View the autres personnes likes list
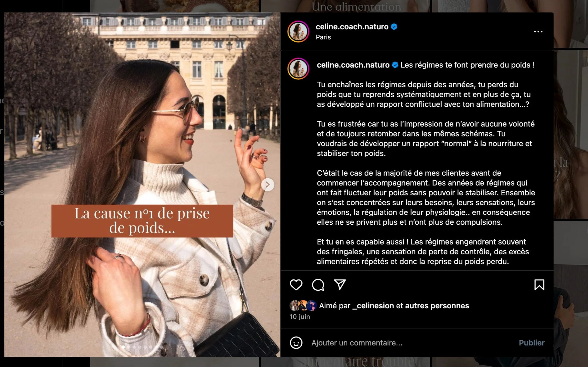The image size is (588, 367). click(437, 306)
